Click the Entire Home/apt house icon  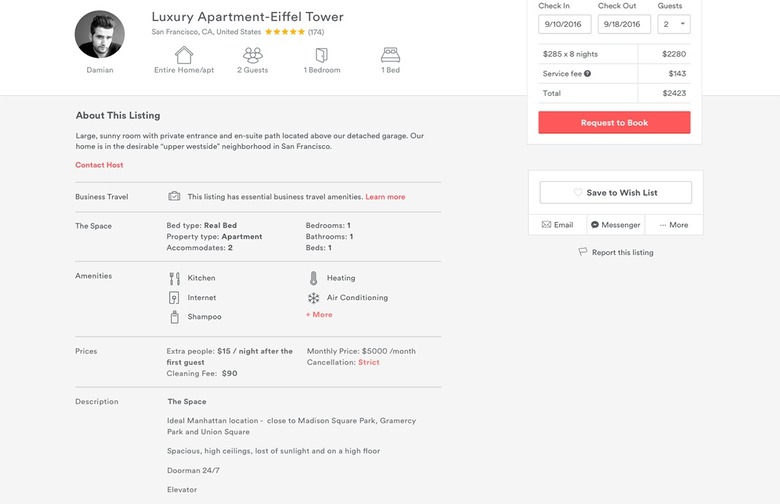click(184, 55)
